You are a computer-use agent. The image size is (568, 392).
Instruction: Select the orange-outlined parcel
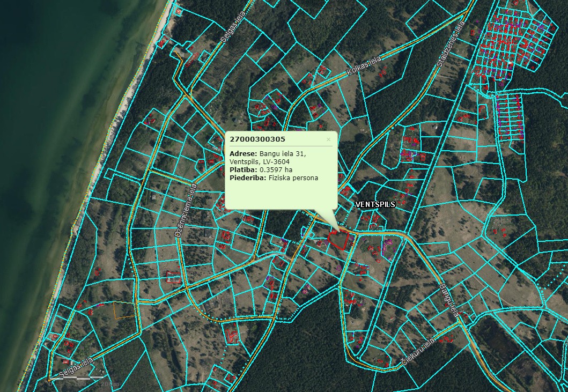coord(122,310)
